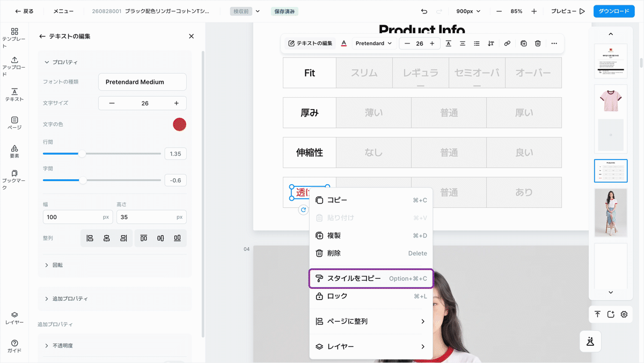Align horizontal center icon in 整列 row
The image size is (644, 363).
click(x=107, y=238)
